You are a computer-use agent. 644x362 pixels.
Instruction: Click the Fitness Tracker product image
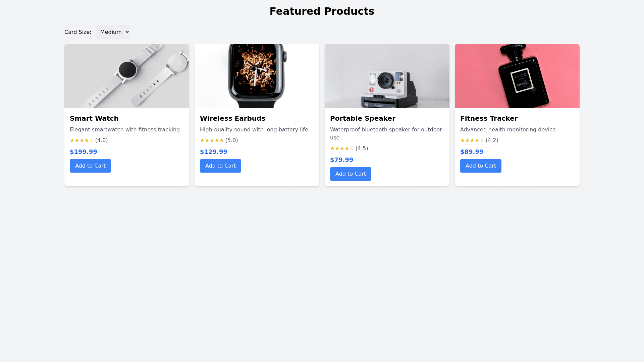coord(517,76)
